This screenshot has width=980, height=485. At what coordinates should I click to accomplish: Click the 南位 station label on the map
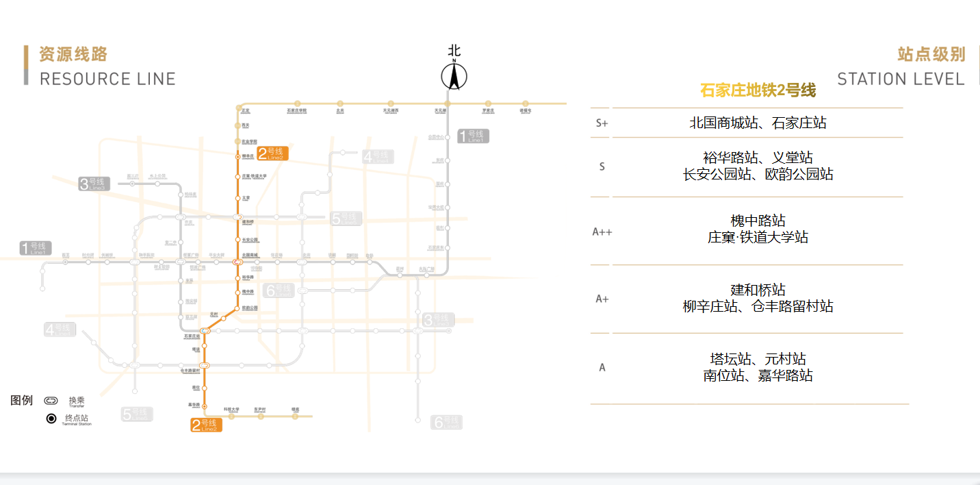196,388
